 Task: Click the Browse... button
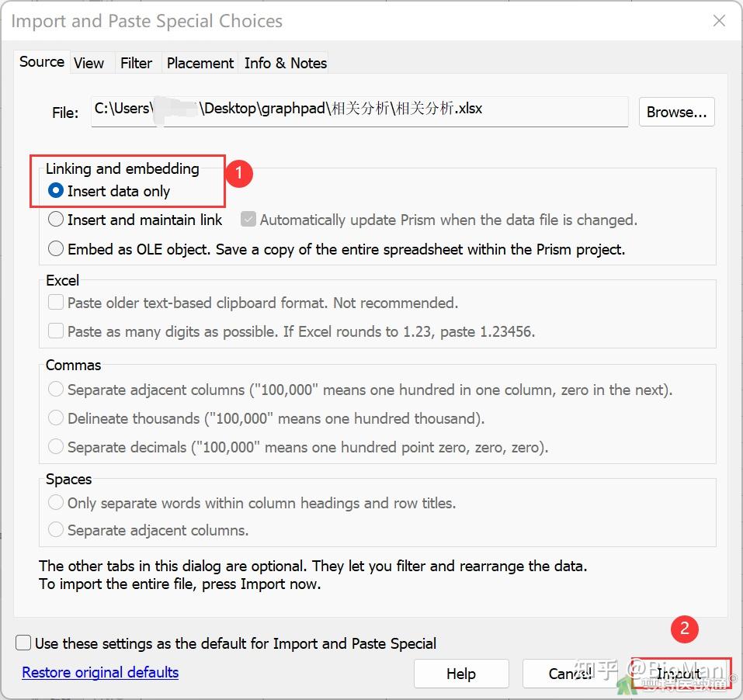click(676, 112)
